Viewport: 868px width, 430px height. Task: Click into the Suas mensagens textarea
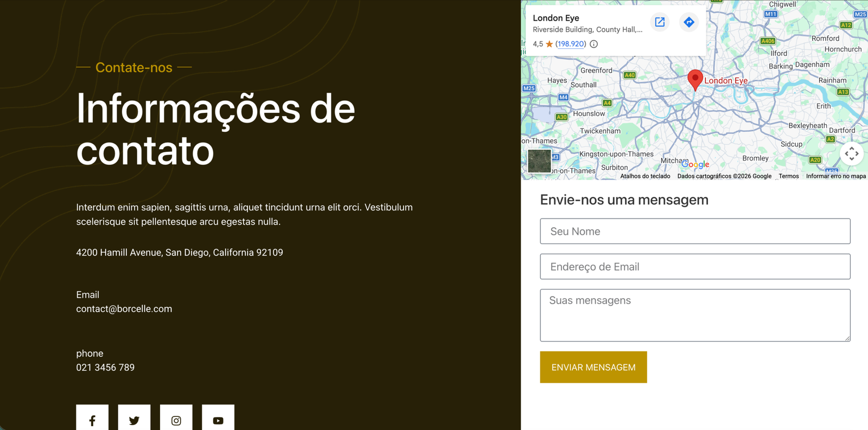pos(695,315)
